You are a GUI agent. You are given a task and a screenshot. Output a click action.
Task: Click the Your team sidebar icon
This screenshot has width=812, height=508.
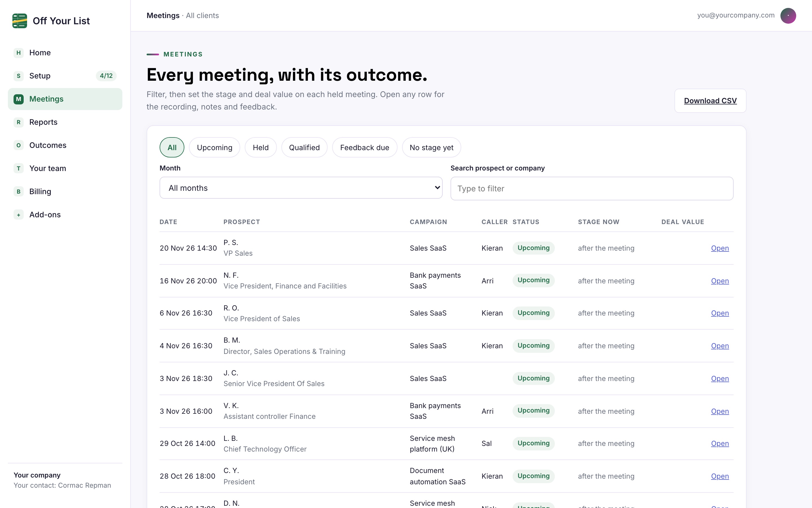18,169
